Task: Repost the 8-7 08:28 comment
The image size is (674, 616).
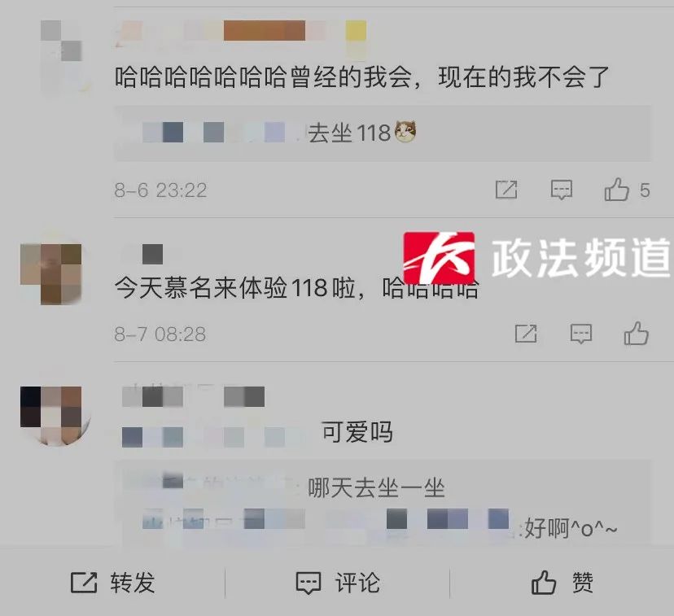Action: click(526, 334)
